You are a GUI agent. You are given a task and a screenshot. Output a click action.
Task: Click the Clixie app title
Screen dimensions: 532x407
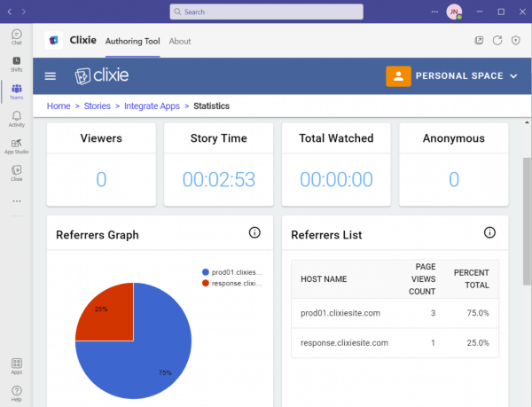(x=82, y=41)
